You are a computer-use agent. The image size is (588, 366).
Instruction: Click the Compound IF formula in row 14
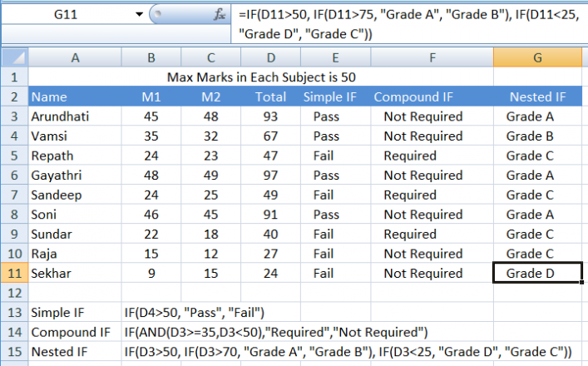(275, 333)
